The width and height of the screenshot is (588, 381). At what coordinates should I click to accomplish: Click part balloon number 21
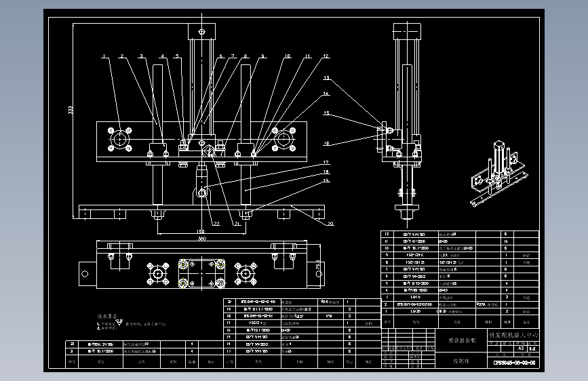(237, 224)
